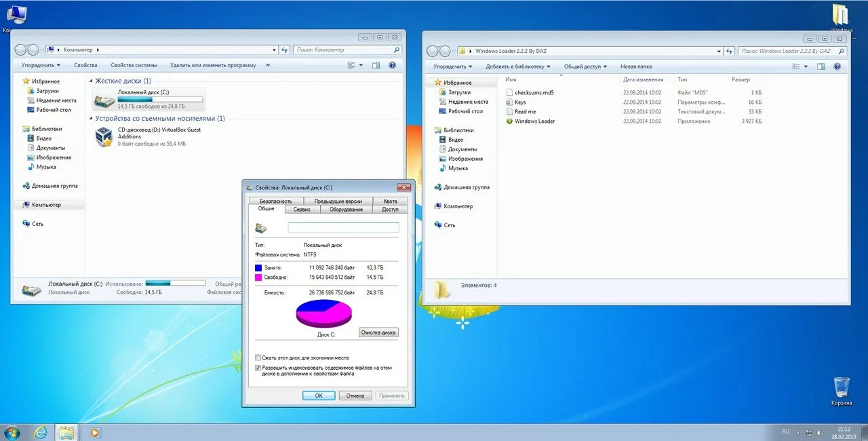Click the Back arrow in the Windows Loader window

click(433, 51)
